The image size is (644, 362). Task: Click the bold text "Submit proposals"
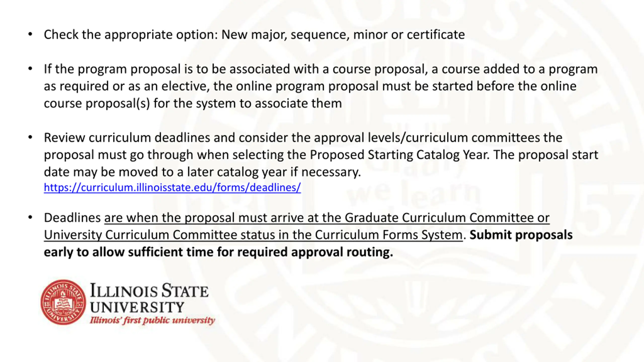[521, 235]
